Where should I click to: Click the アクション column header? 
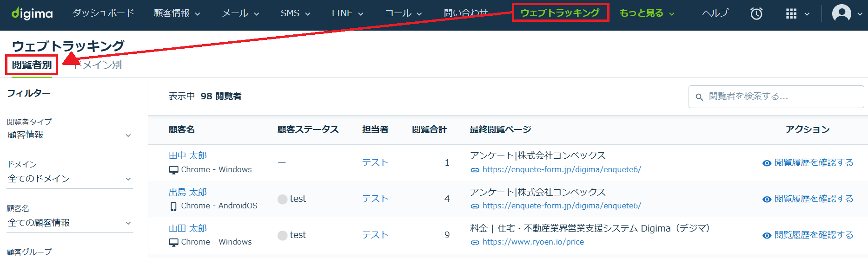click(x=808, y=129)
